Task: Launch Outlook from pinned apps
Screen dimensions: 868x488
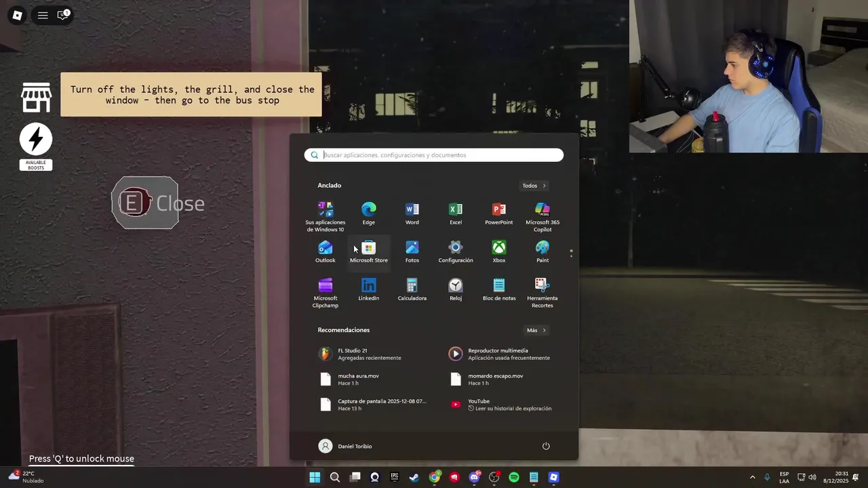Action: pyautogui.click(x=325, y=252)
